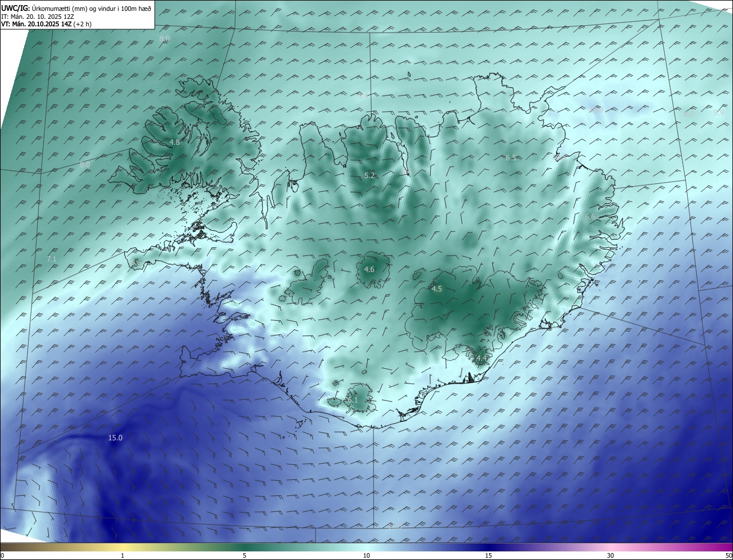Click the 15 tick label on the color scale

point(488,555)
